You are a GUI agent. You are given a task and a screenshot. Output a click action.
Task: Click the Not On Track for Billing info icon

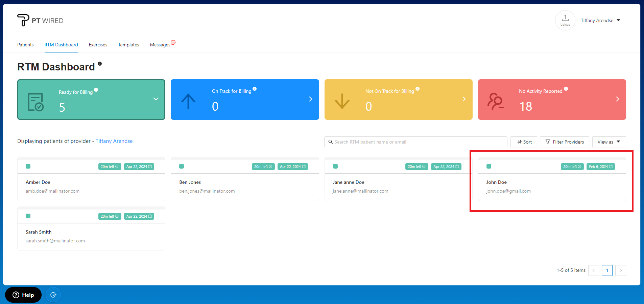[x=418, y=89]
